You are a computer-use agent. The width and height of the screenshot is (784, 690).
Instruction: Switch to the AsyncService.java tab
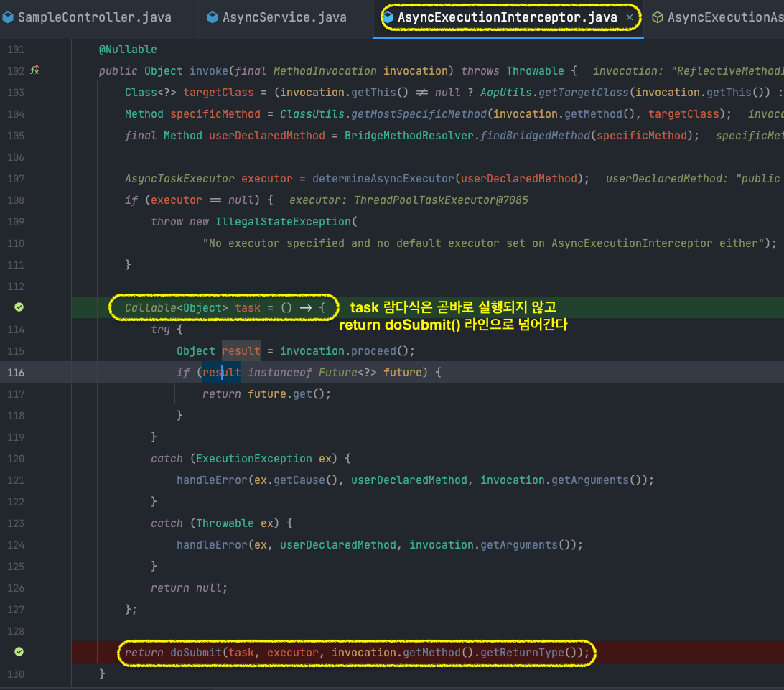(284, 17)
